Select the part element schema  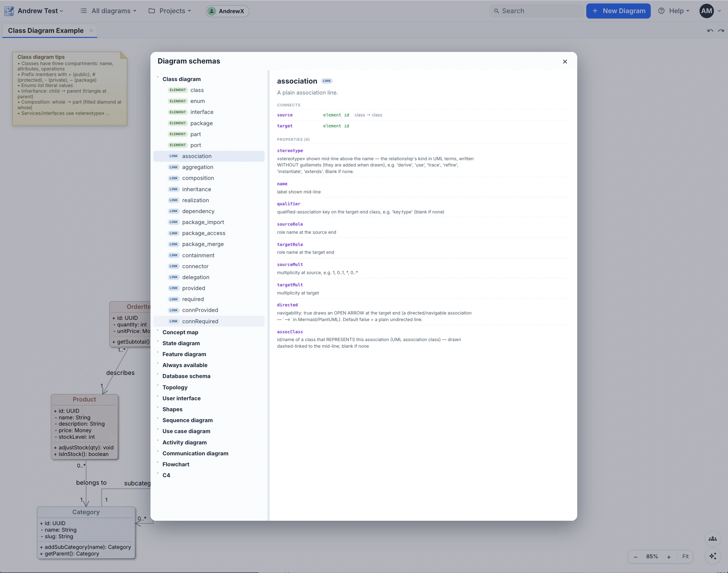[x=209, y=134]
